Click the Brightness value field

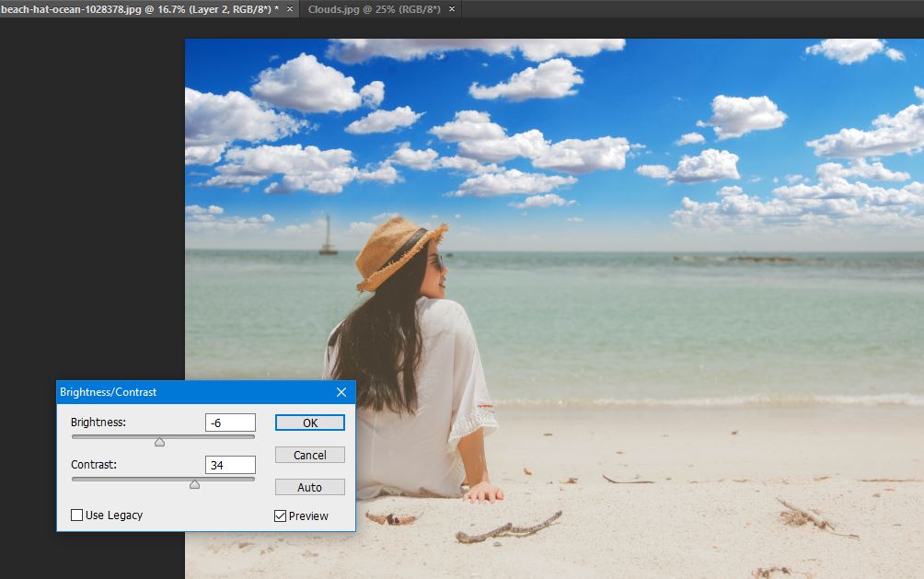pyautogui.click(x=230, y=423)
